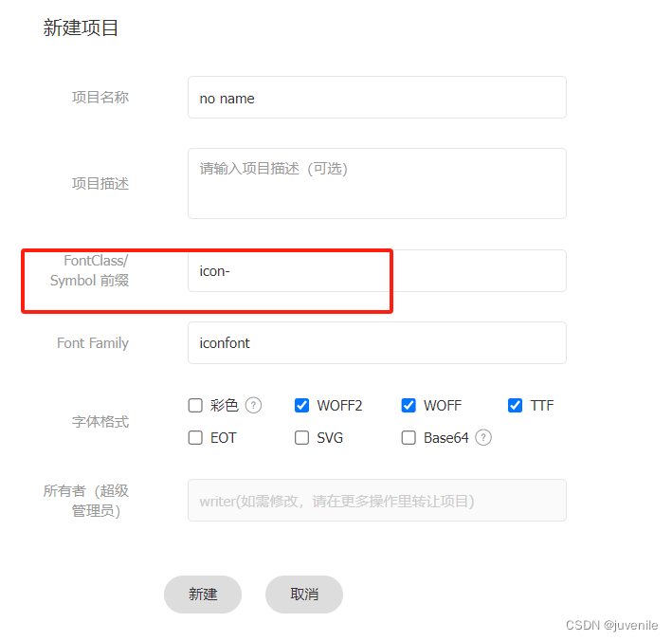
Task: Enable the EOT font format
Action: click(x=195, y=438)
